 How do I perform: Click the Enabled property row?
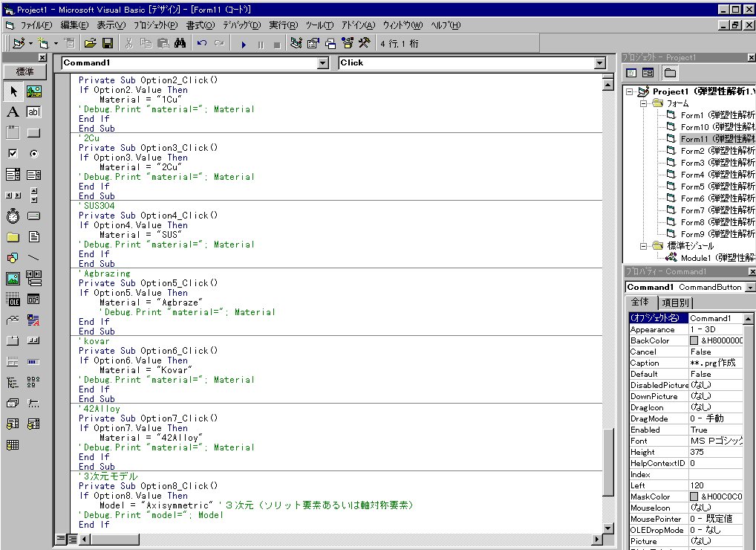pyautogui.click(x=685, y=430)
